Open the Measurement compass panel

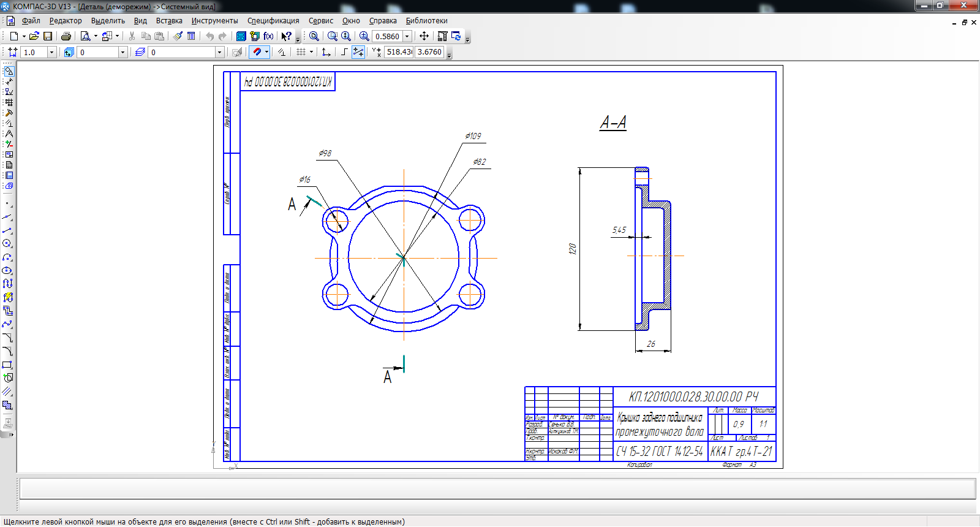coord(9,134)
